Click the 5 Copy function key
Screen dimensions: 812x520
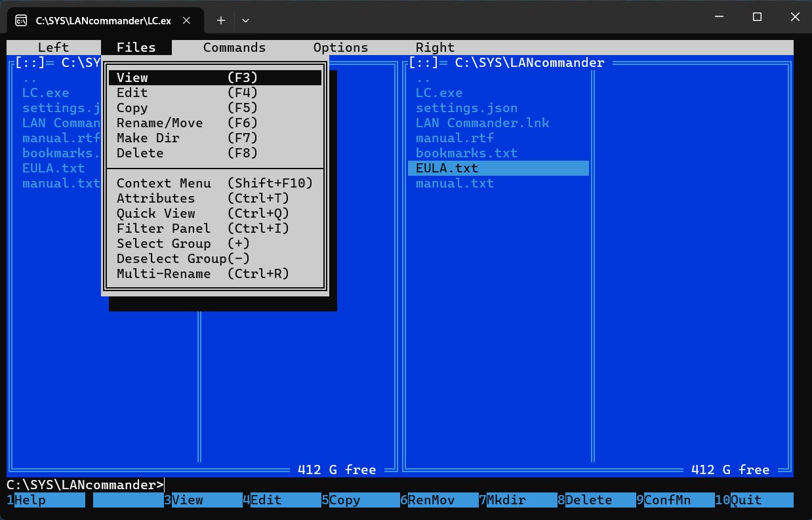(x=361, y=500)
